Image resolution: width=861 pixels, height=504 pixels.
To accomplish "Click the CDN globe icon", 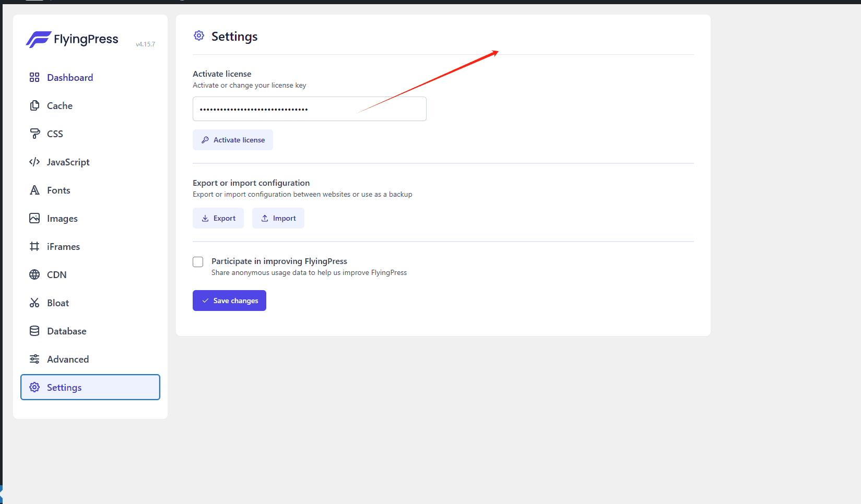I will click(x=34, y=274).
